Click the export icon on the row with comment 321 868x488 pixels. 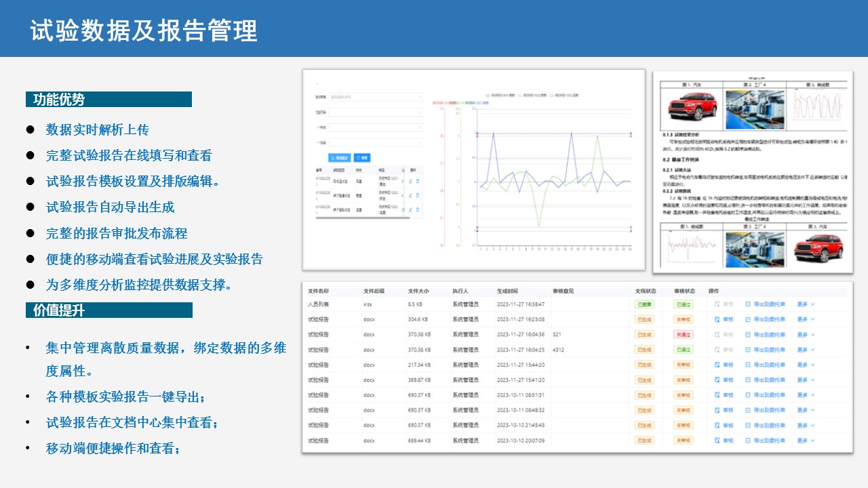(748, 334)
